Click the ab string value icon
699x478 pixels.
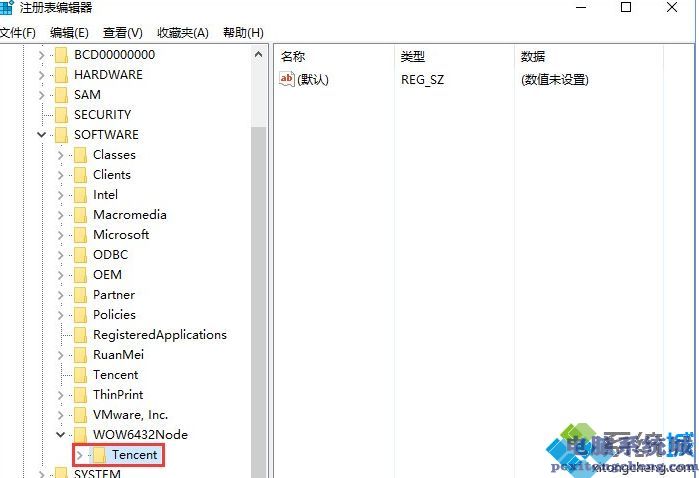[287, 79]
